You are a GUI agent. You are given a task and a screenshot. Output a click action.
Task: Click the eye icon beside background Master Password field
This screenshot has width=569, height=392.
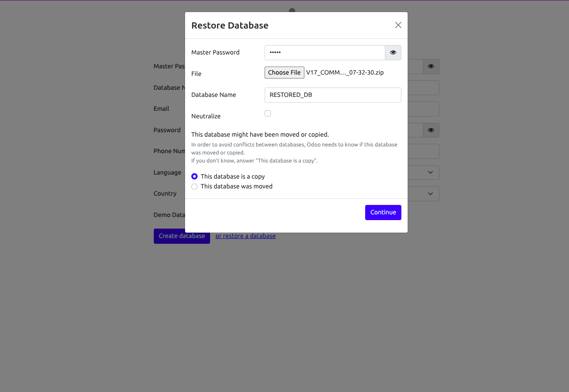coord(431,67)
